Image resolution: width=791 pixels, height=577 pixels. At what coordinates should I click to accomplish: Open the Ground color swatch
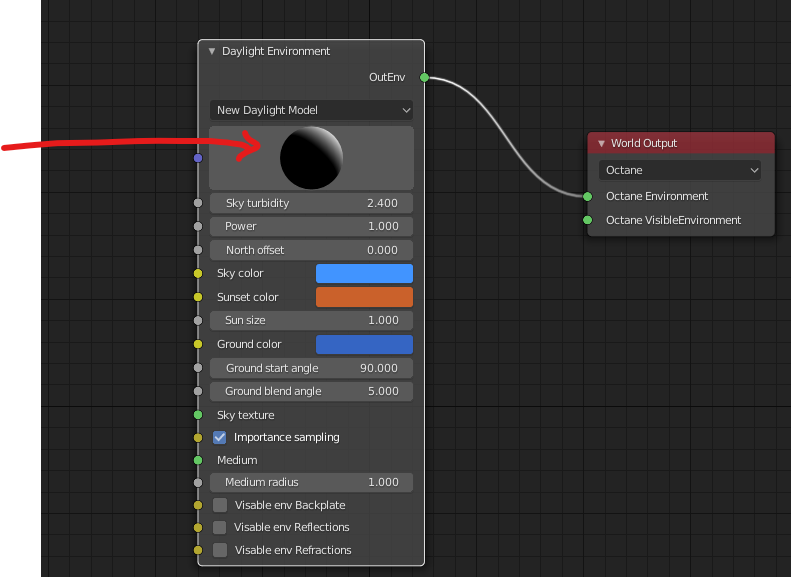tap(364, 344)
